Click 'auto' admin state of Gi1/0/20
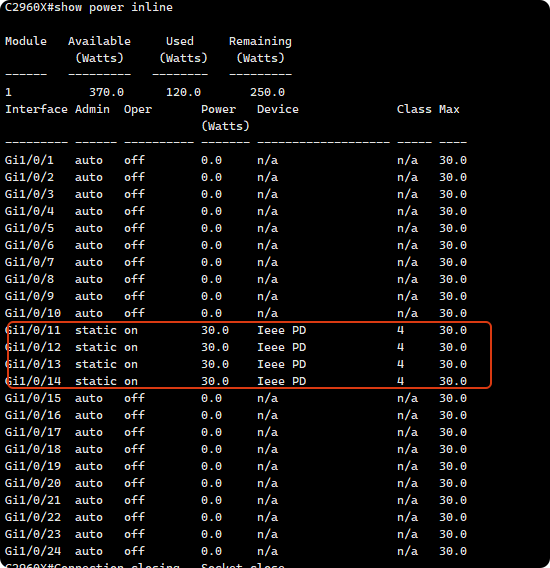The width and height of the screenshot is (550, 568). click(x=89, y=483)
